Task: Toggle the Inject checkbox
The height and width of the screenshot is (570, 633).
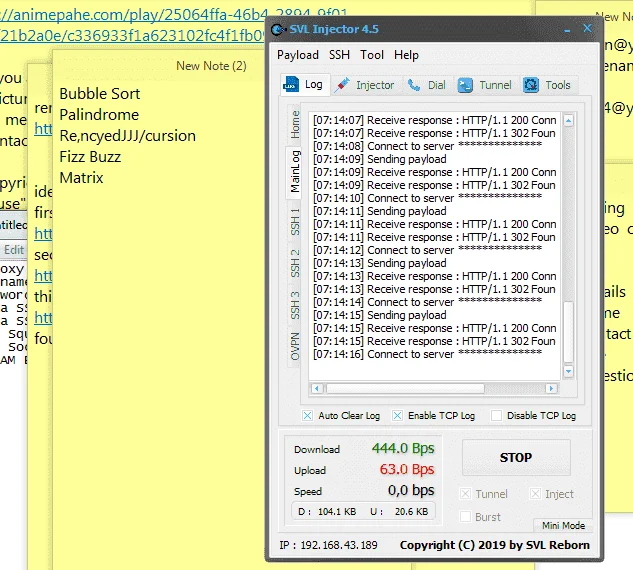Action: click(535, 494)
